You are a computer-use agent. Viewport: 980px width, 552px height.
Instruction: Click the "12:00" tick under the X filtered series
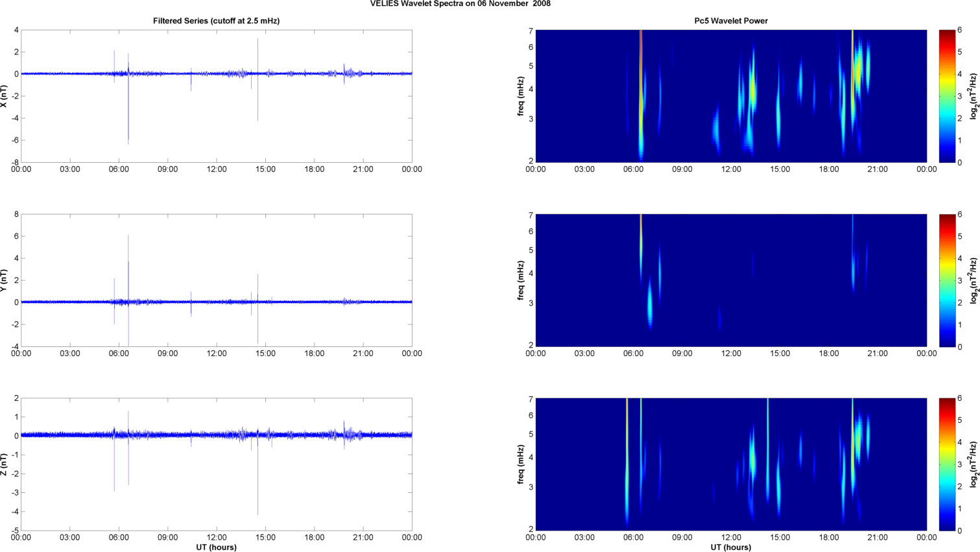pyautogui.click(x=217, y=170)
